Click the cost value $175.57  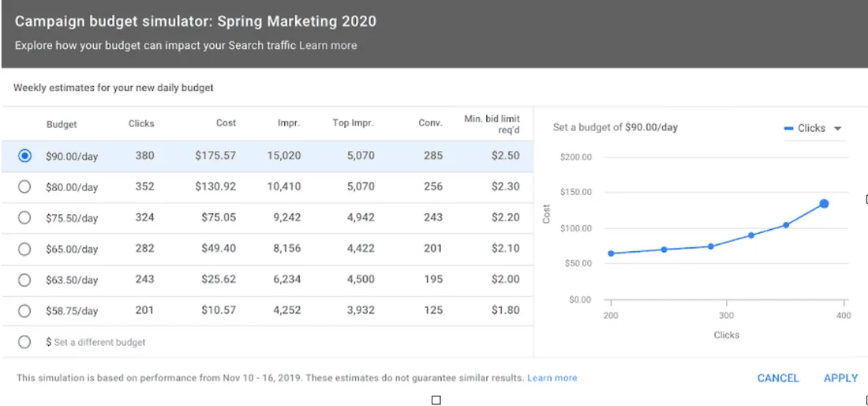215,156
